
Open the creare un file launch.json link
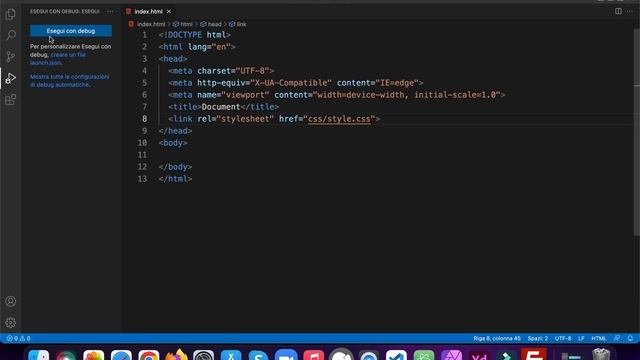pyautogui.click(x=58, y=59)
